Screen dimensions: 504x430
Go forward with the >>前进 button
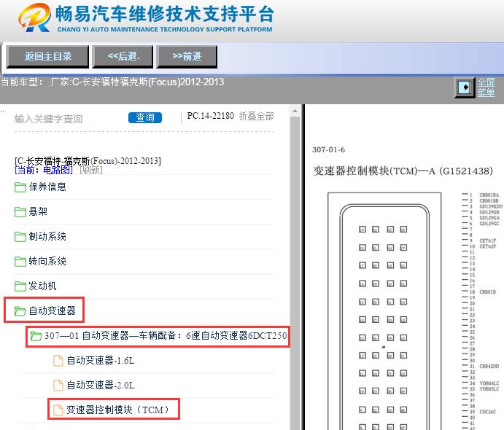pos(187,57)
